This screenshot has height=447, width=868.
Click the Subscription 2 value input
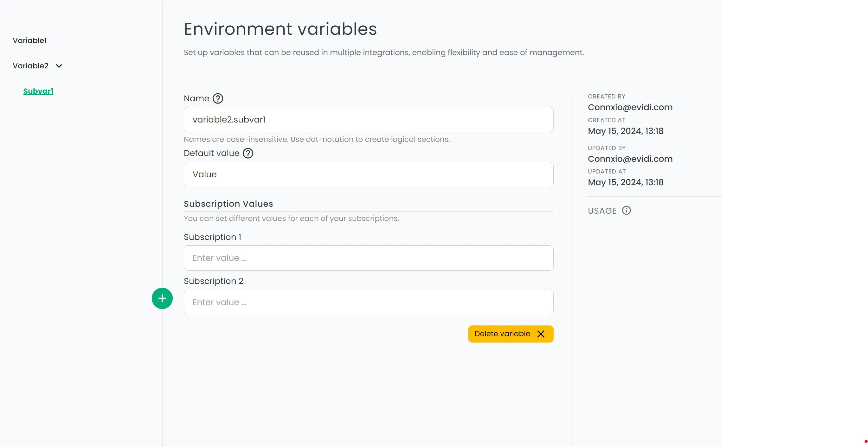tap(368, 302)
